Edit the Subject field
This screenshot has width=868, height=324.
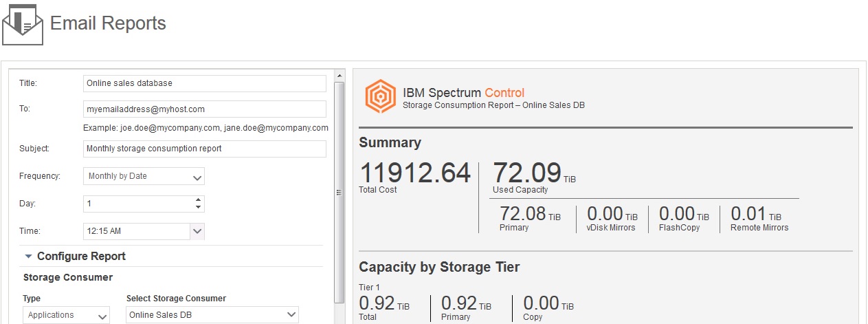pos(204,149)
